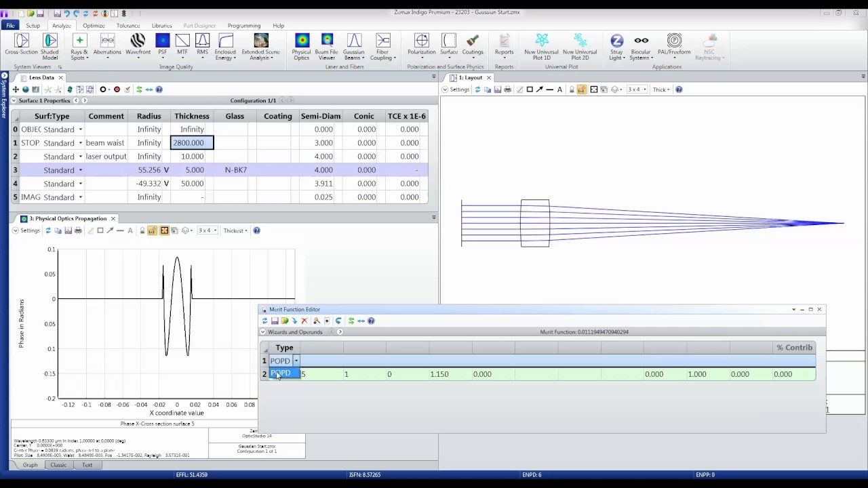This screenshot has width=868, height=488.
Task: Open the MTF analysis menu
Action: [182, 47]
